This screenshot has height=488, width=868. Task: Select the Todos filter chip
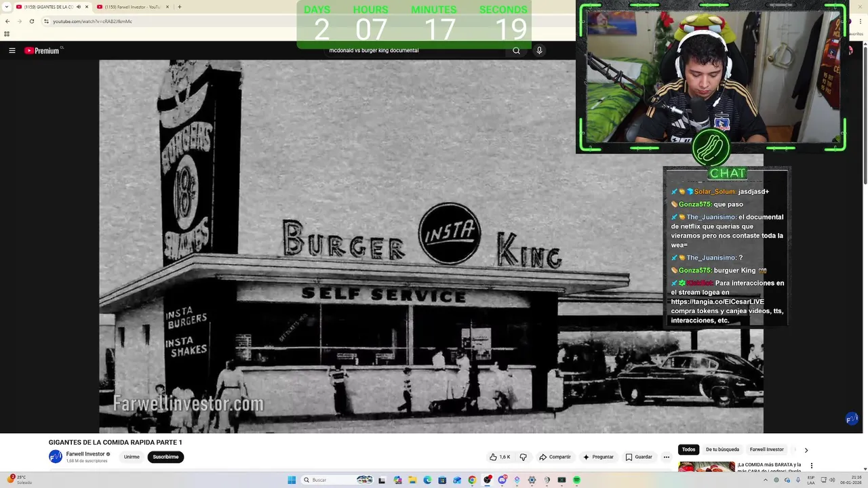coord(688,449)
